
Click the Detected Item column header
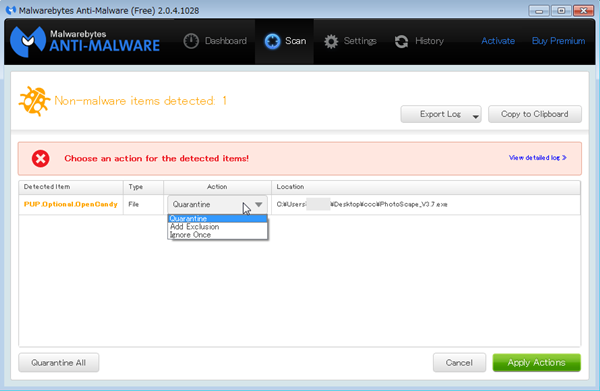click(x=71, y=187)
